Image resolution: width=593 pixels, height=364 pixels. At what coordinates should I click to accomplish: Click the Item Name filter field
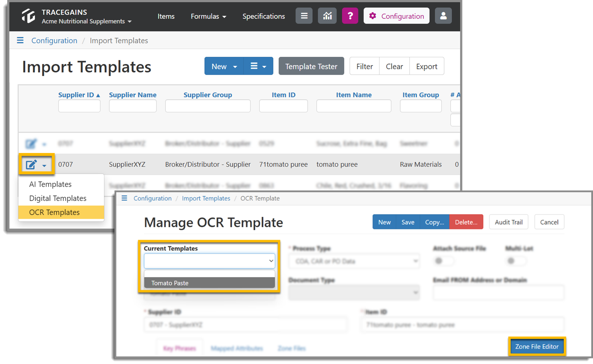click(x=354, y=106)
